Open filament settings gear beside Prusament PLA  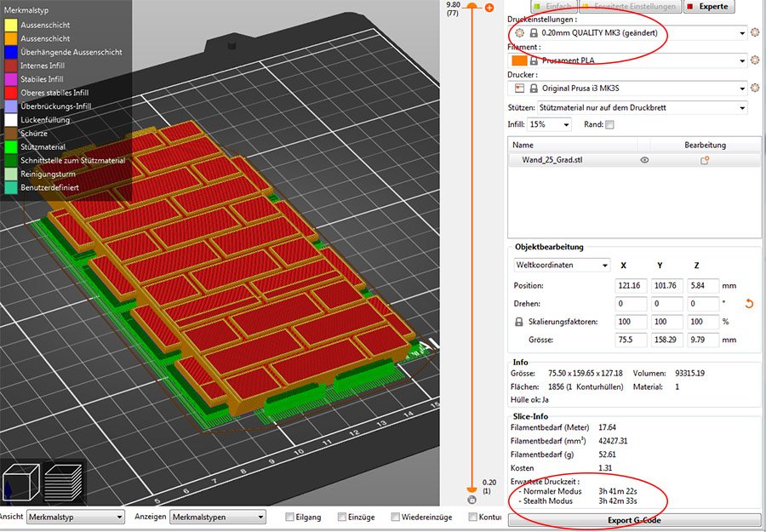pyautogui.click(x=754, y=60)
